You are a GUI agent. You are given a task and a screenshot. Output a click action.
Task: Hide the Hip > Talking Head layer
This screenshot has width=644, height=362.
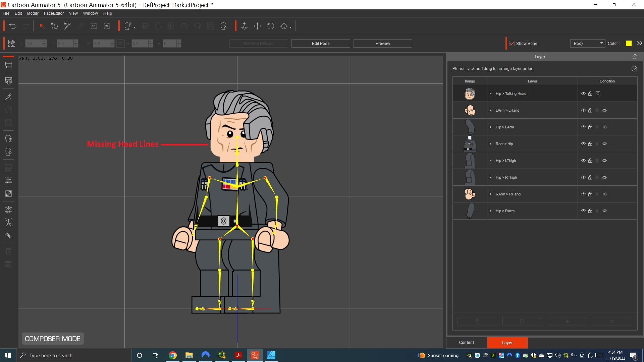(x=583, y=94)
